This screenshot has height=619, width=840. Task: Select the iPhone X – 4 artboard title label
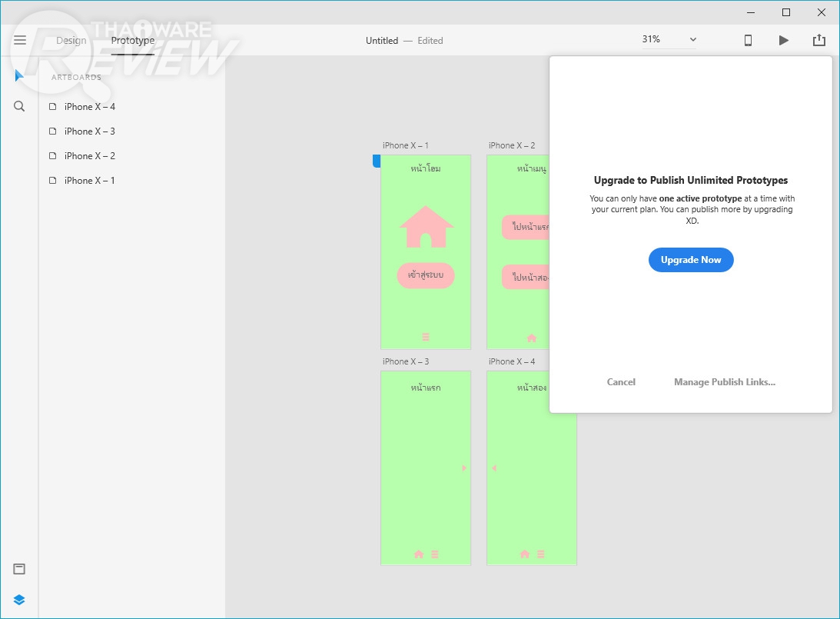pyautogui.click(x=512, y=361)
